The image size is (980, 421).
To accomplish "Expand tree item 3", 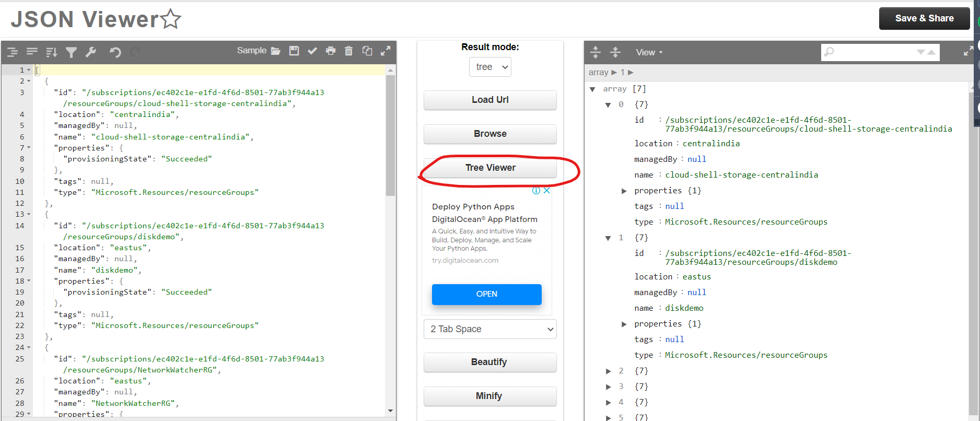I will pyautogui.click(x=608, y=387).
